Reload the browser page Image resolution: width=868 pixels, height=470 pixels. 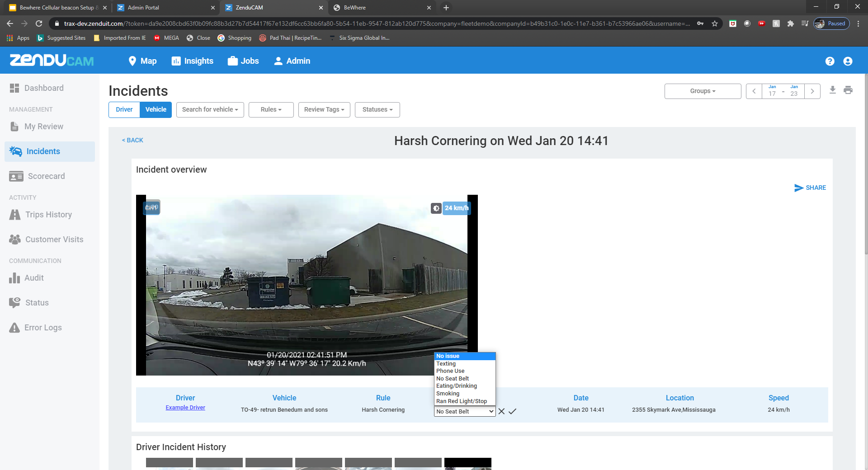click(x=39, y=23)
